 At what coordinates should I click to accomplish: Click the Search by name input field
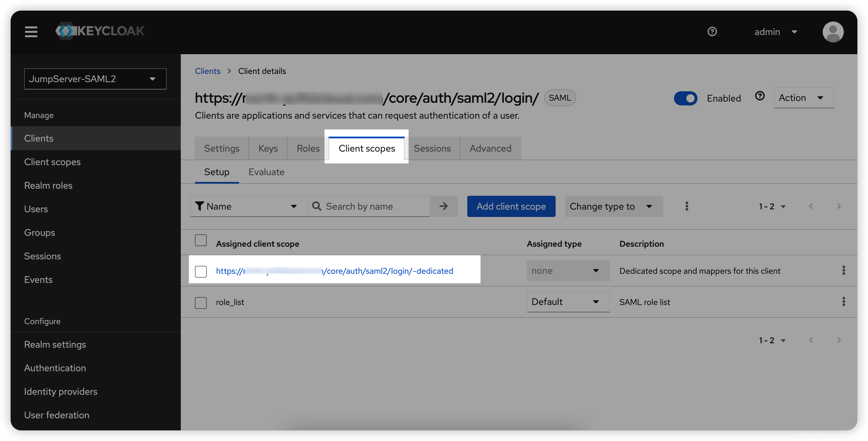tap(371, 206)
